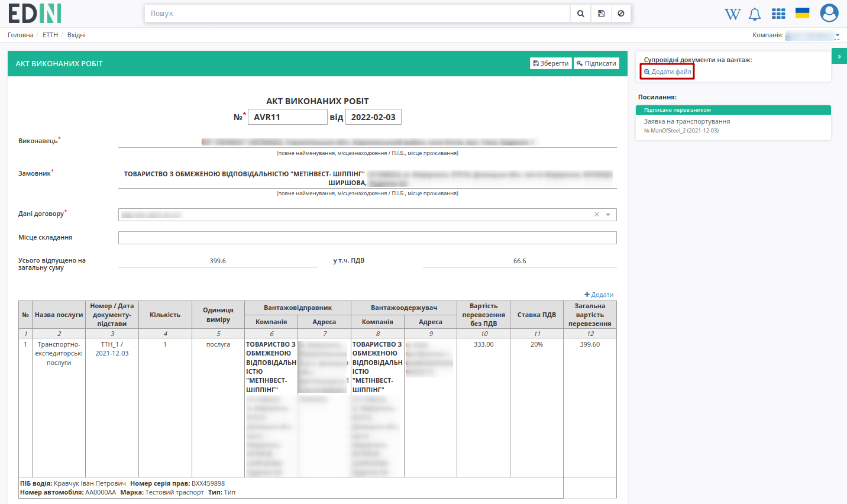This screenshot has height=504, width=847.
Task: Open the Компанія dropdown arrow
Action: click(838, 35)
